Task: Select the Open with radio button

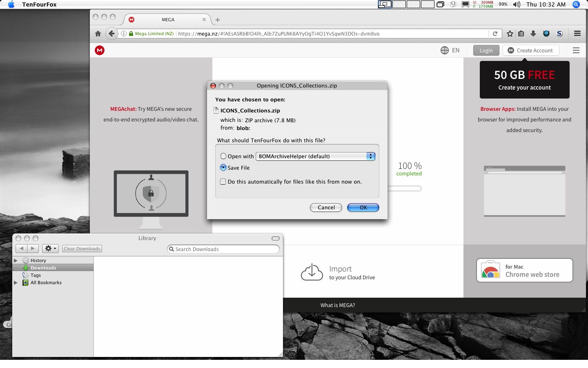Action: click(223, 156)
